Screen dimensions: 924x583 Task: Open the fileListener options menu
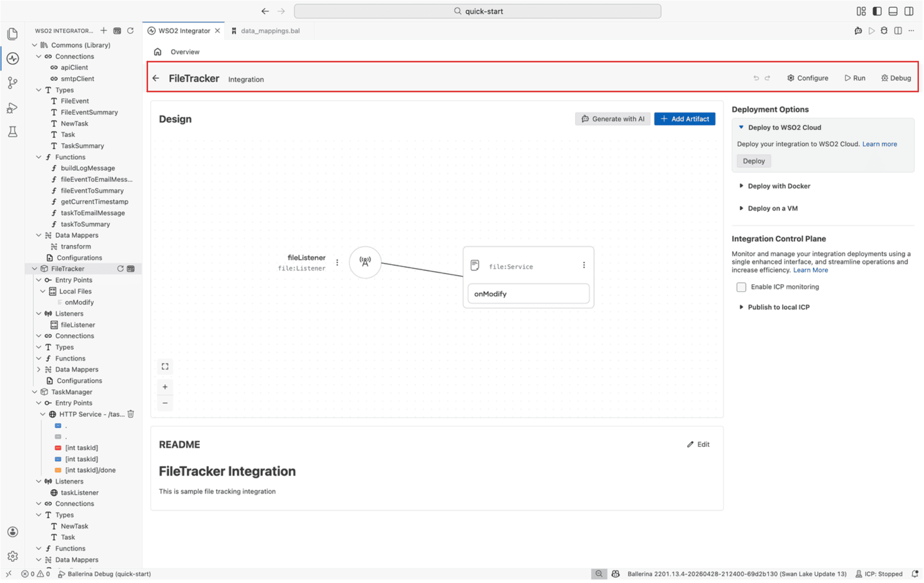(337, 262)
